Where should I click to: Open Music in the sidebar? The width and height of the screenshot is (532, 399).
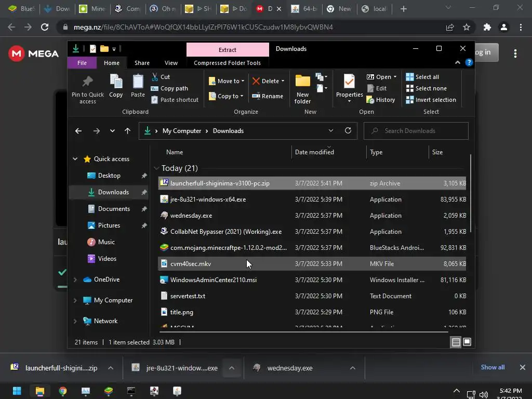[106, 242]
